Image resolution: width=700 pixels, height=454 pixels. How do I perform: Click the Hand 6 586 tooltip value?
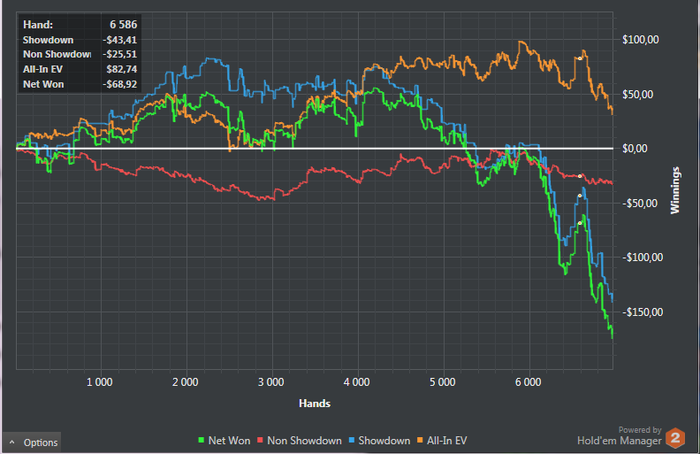(x=123, y=25)
